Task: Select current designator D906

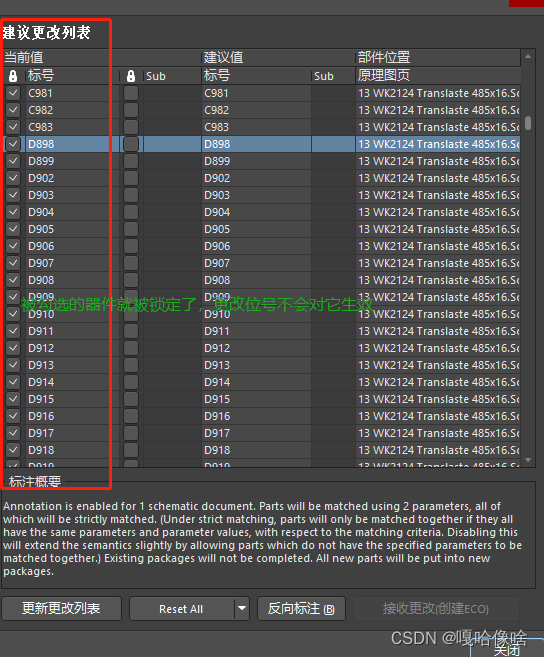Action: (x=41, y=246)
